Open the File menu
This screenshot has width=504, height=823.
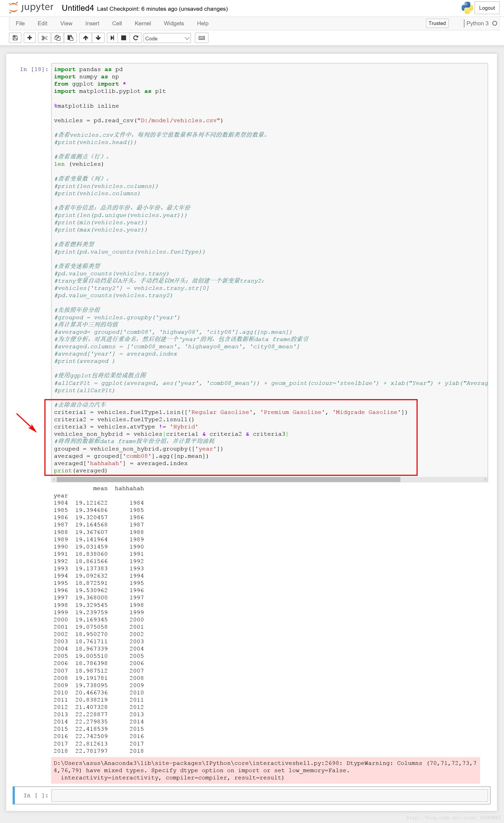coord(20,23)
